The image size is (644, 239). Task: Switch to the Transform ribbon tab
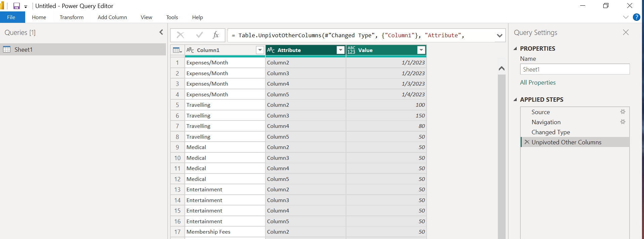pos(72,17)
